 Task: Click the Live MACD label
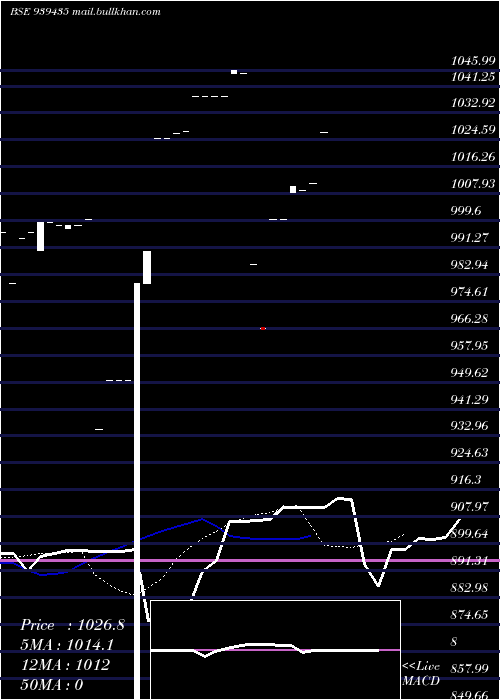point(421,674)
